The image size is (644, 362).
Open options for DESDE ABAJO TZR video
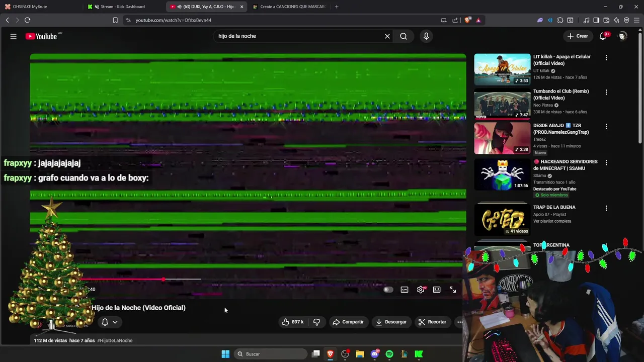click(x=606, y=126)
